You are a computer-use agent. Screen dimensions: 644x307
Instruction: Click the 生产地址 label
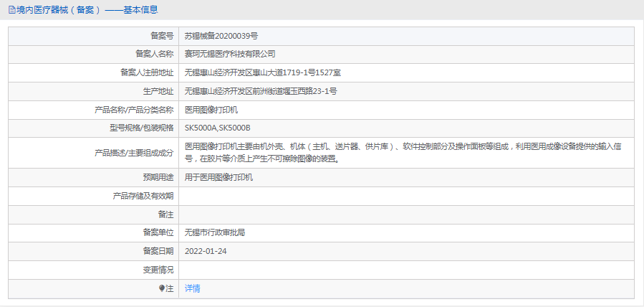pyautogui.click(x=158, y=91)
